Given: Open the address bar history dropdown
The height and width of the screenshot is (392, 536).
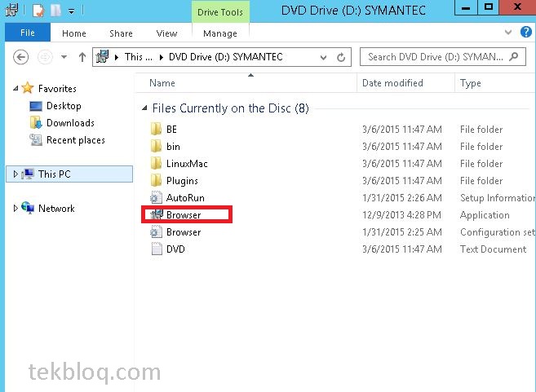Looking at the screenshot, I should click(323, 57).
